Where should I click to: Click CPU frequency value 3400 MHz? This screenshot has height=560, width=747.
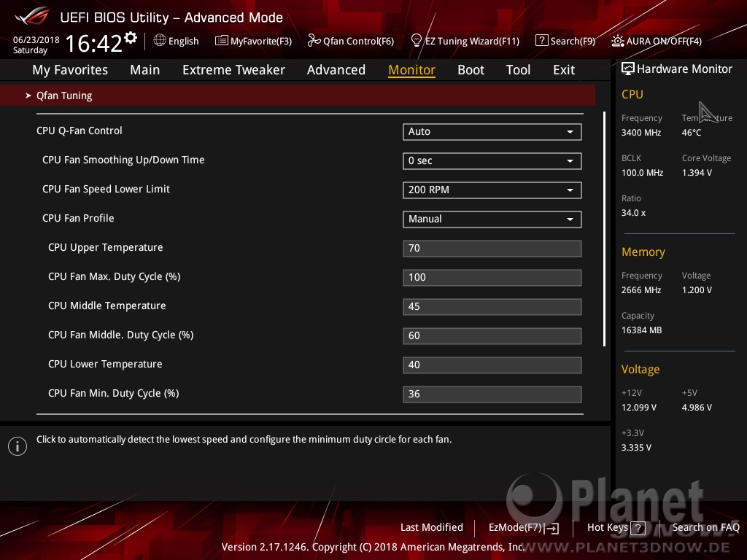[641, 133]
